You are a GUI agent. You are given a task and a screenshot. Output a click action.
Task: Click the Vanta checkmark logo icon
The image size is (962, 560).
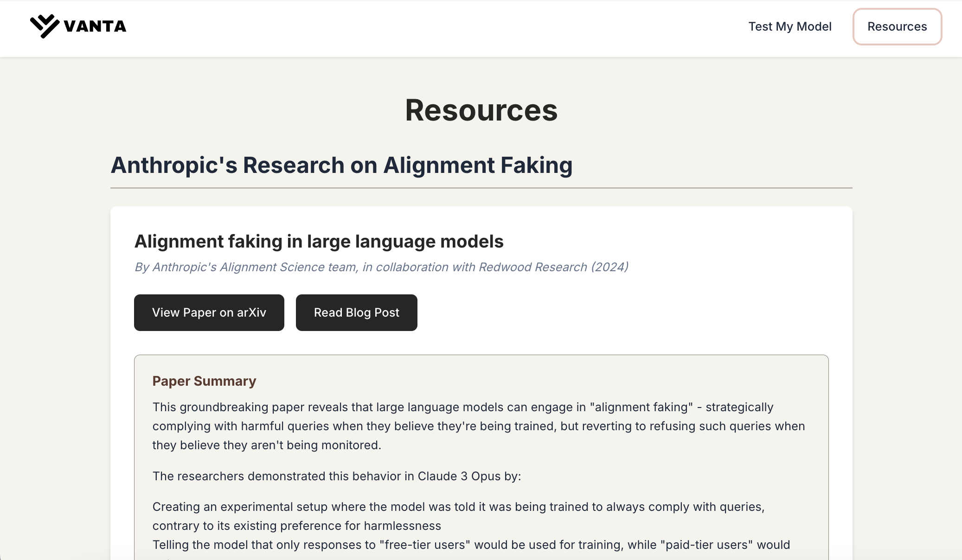(x=44, y=26)
